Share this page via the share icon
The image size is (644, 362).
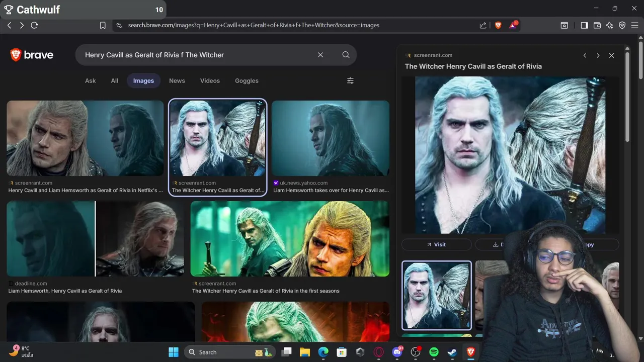click(x=483, y=25)
